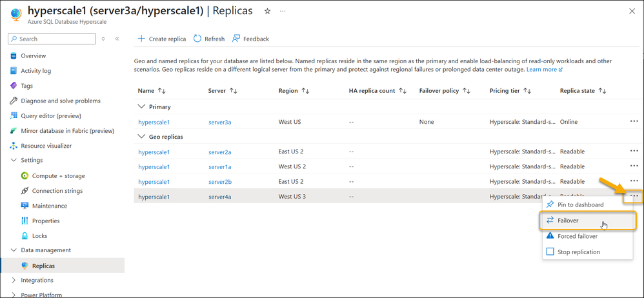The height and width of the screenshot is (298, 644).
Task: Open the ellipsis menu for server2a row
Action: pos(634,151)
